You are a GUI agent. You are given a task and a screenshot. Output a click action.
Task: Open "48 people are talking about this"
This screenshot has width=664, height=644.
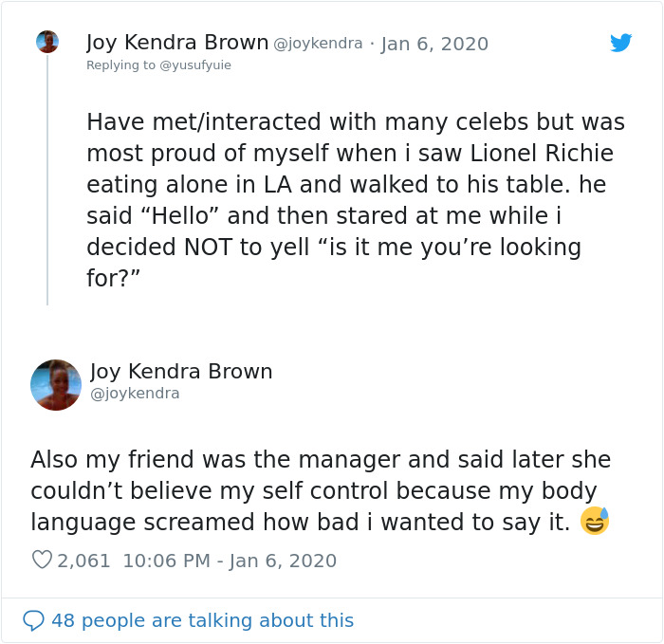[202, 620]
